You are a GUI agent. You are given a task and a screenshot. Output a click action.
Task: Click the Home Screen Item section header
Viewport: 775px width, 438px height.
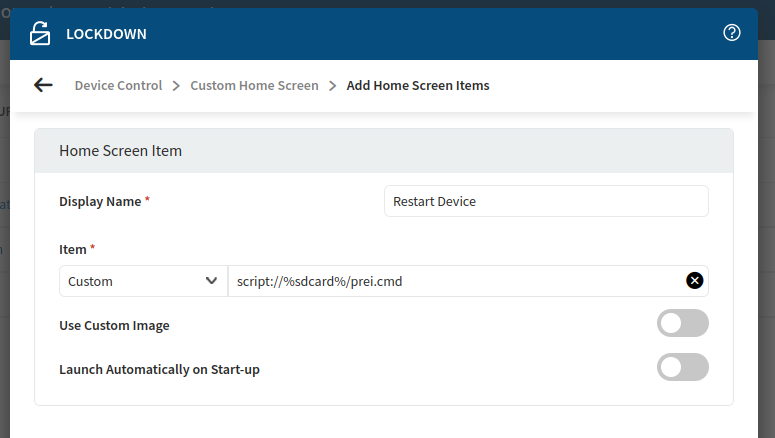pyautogui.click(x=120, y=151)
